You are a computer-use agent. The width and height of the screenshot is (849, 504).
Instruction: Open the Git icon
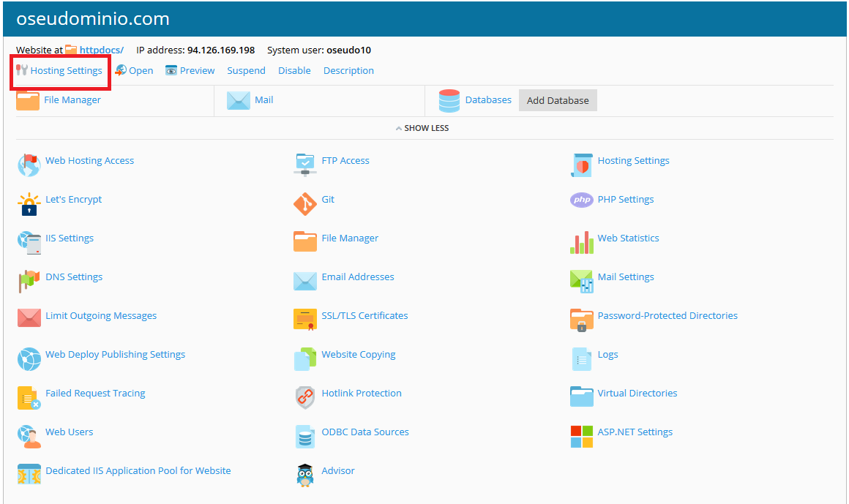coord(304,204)
